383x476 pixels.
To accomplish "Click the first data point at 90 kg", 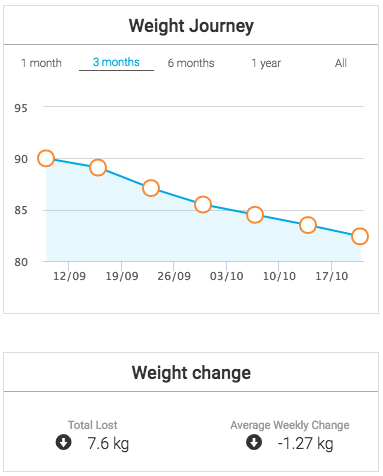I will (x=46, y=158).
